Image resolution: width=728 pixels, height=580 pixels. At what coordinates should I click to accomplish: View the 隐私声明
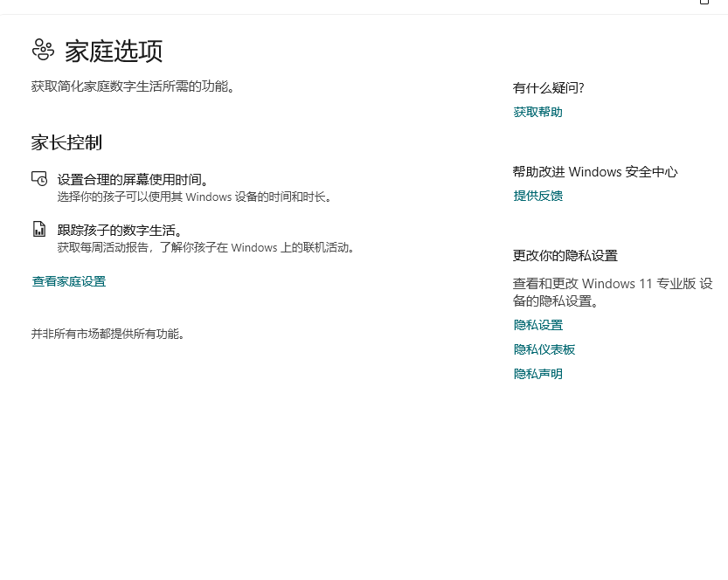point(537,373)
